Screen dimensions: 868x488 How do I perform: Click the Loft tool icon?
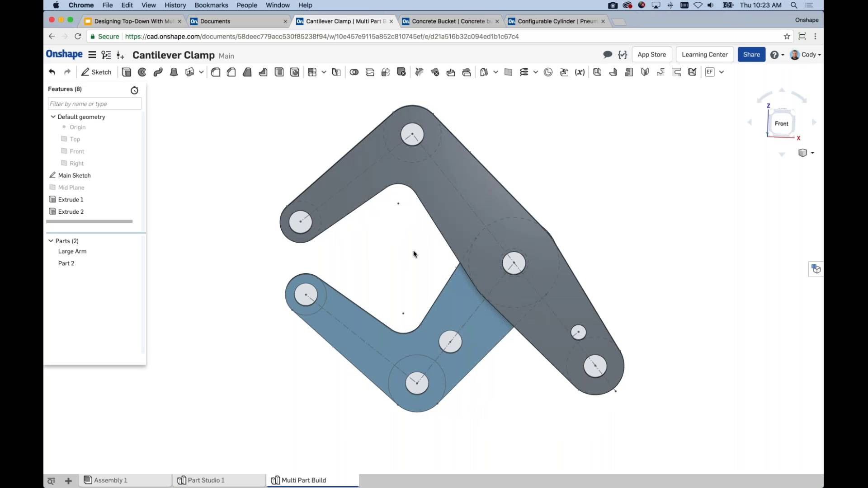pos(174,72)
